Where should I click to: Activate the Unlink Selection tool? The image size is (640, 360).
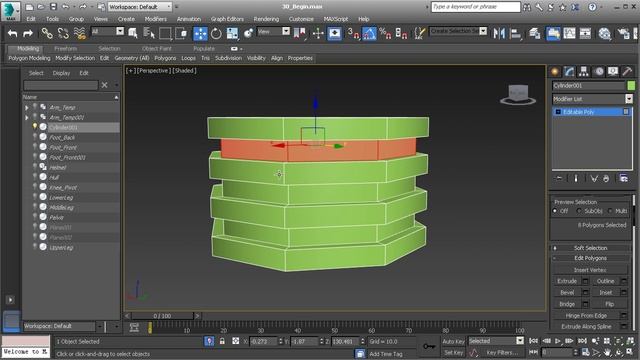pyautogui.click(x=63, y=33)
